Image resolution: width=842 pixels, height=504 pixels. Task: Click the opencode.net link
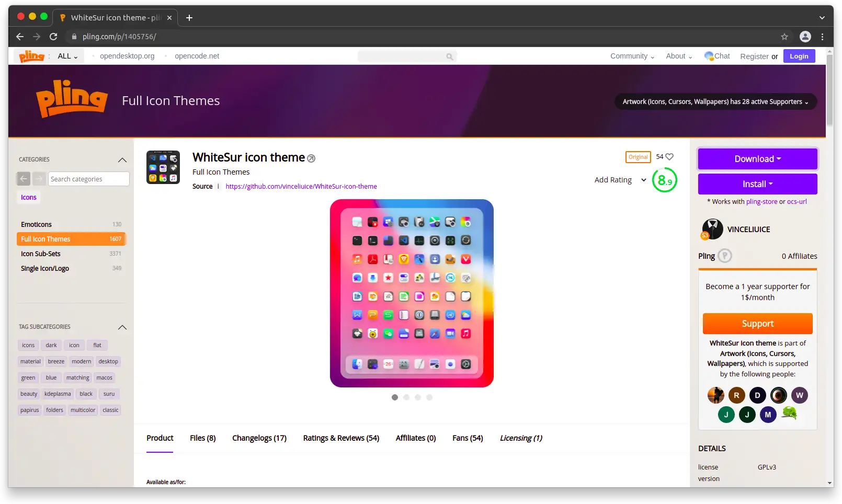[197, 56]
